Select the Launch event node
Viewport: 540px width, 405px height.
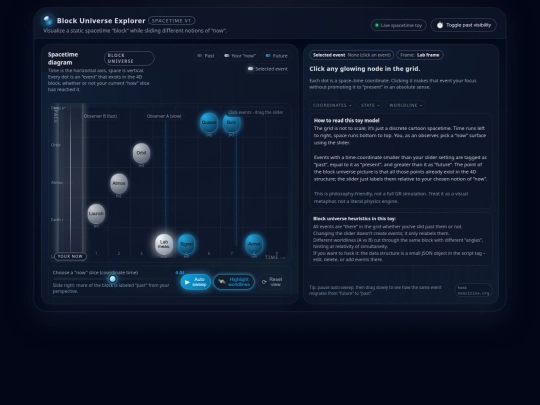(96, 214)
